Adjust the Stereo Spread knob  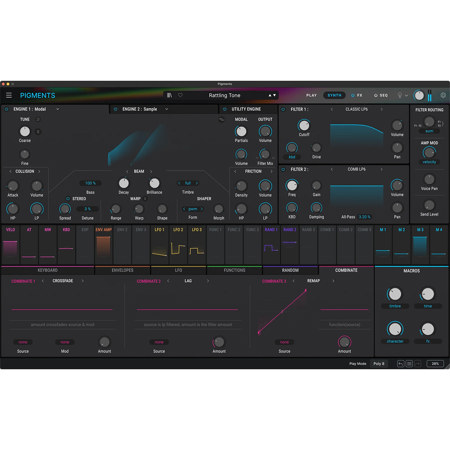point(65,209)
